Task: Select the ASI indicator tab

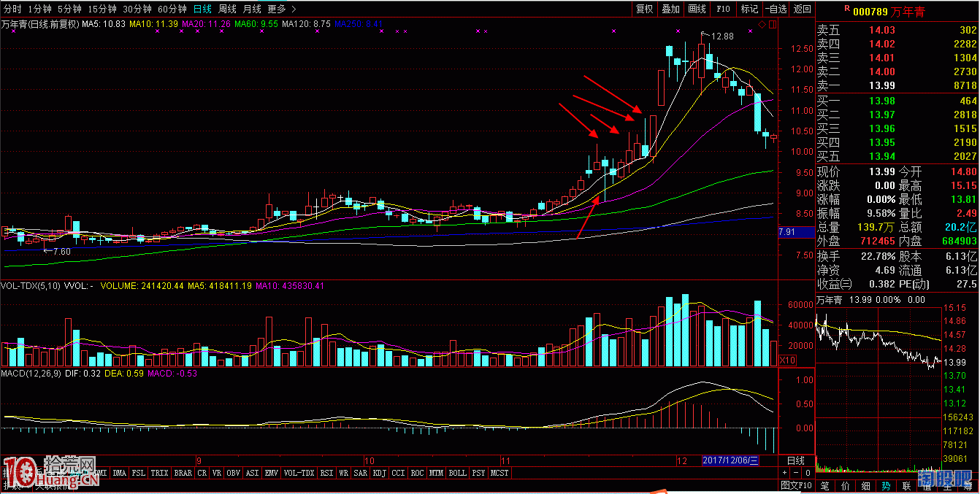Action: point(253,473)
